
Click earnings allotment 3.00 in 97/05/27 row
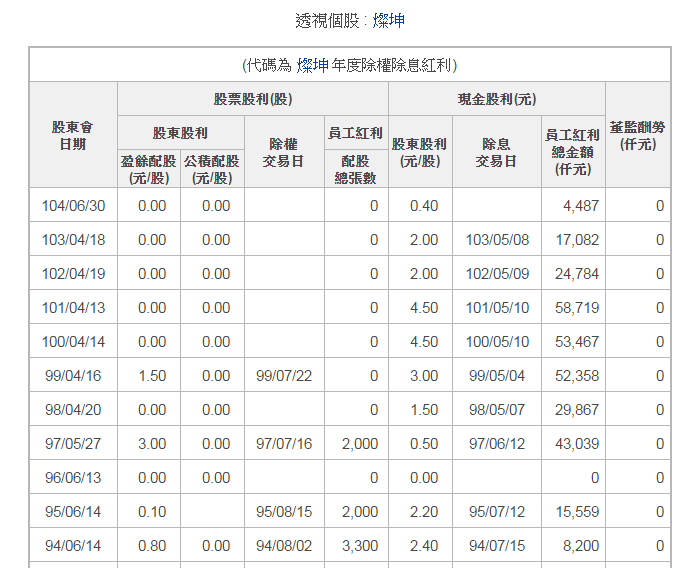click(152, 444)
